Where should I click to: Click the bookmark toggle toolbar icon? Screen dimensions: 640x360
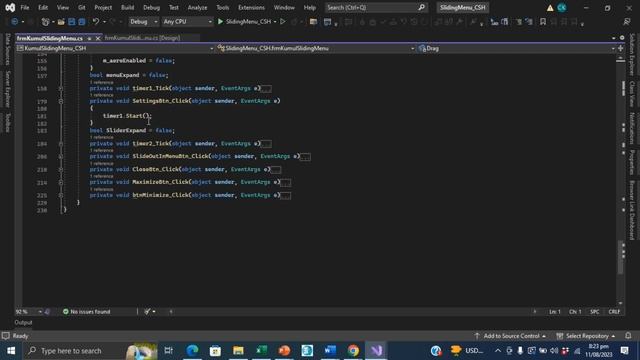(x=543, y=22)
